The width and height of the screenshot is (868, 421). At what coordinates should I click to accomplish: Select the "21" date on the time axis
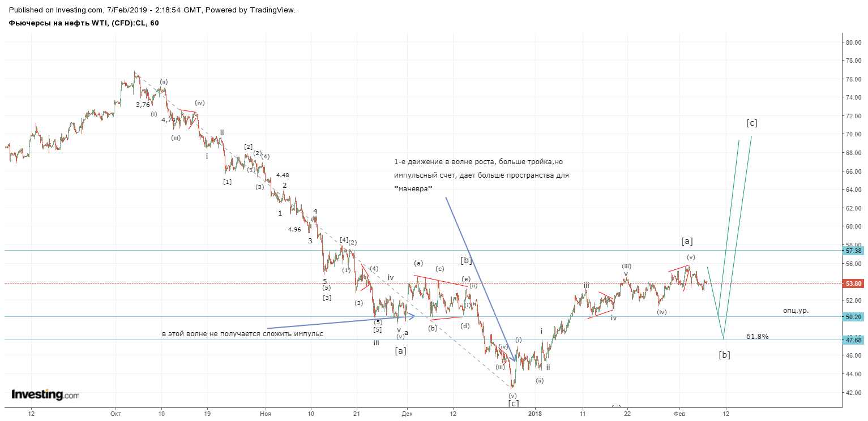pos(356,413)
